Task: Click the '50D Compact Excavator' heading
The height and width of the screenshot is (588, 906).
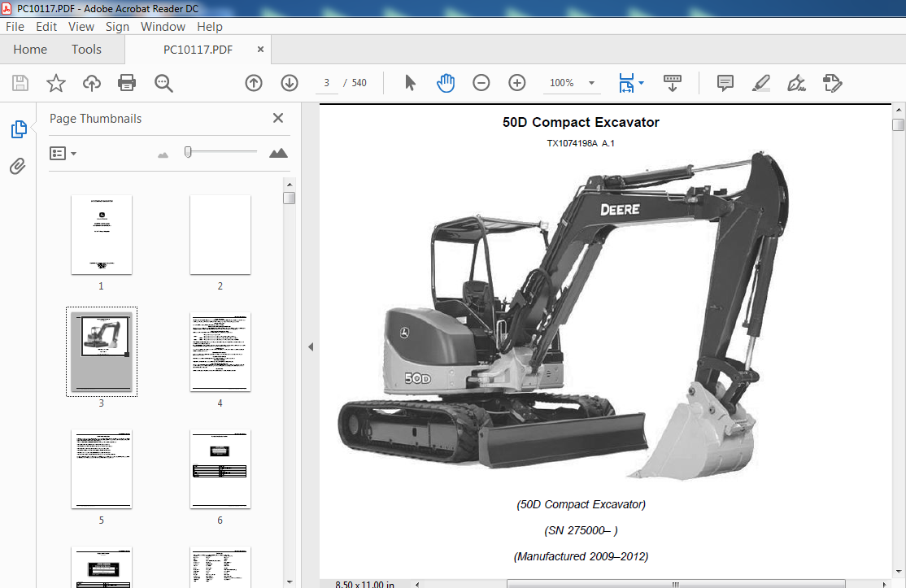Action: (x=581, y=123)
